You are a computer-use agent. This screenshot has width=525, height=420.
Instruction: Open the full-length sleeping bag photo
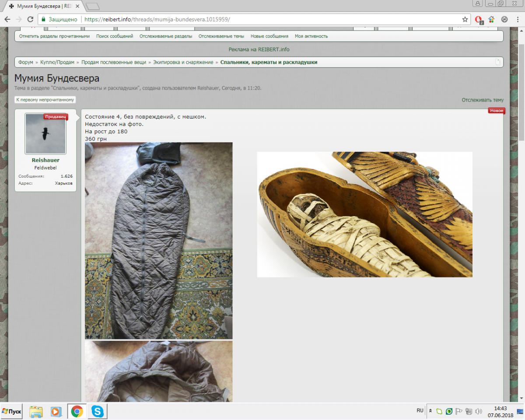click(x=159, y=241)
